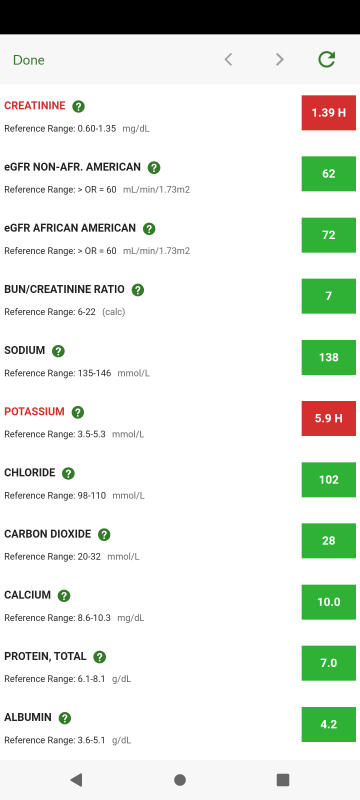
Task: Tap the Android back navigation button
Action: point(76,779)
